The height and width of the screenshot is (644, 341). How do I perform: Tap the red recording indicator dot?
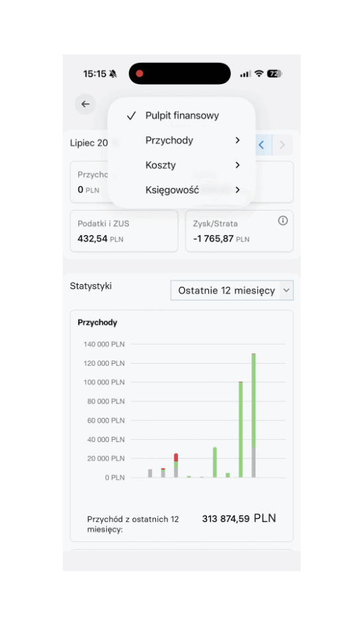[139, 74]
